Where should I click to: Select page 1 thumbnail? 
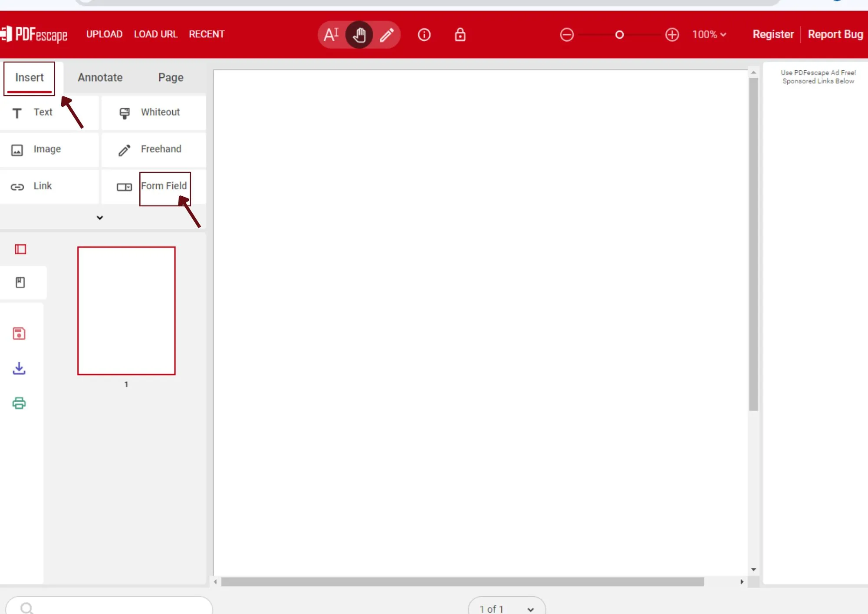(126, 311)
